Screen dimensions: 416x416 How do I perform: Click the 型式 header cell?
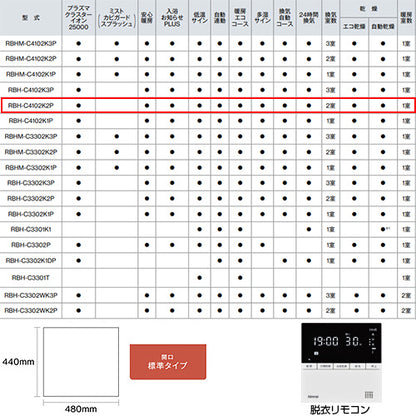click(x=31, y=18)
